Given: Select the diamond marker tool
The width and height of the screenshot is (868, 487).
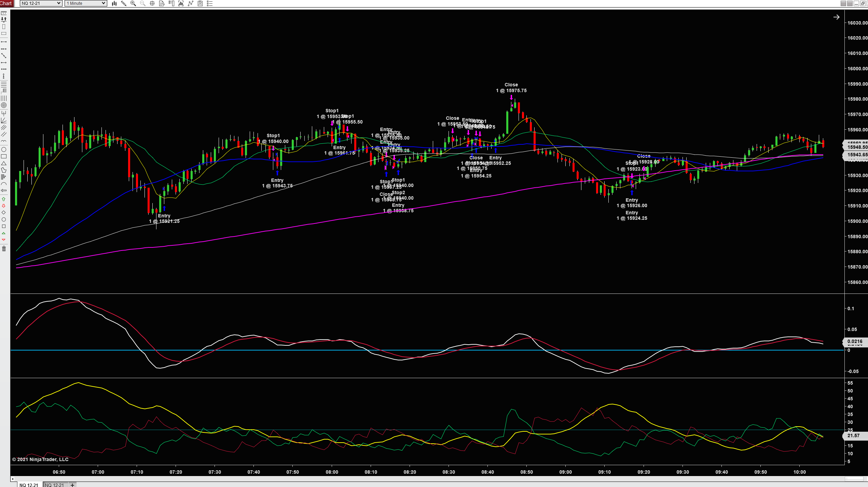Looking at the screenshot, I should coord(4,213).
